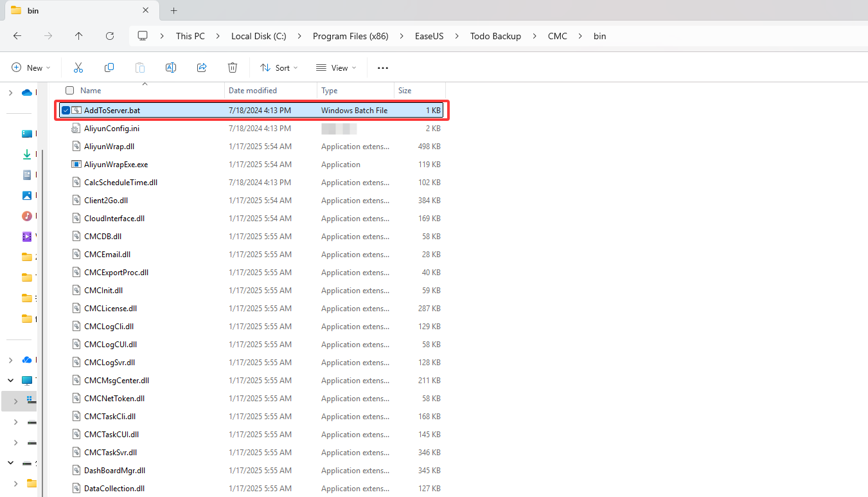The image size is (868, 497).
Task: Expand the OneDrive tree node
Action: [x=10, y=93]
